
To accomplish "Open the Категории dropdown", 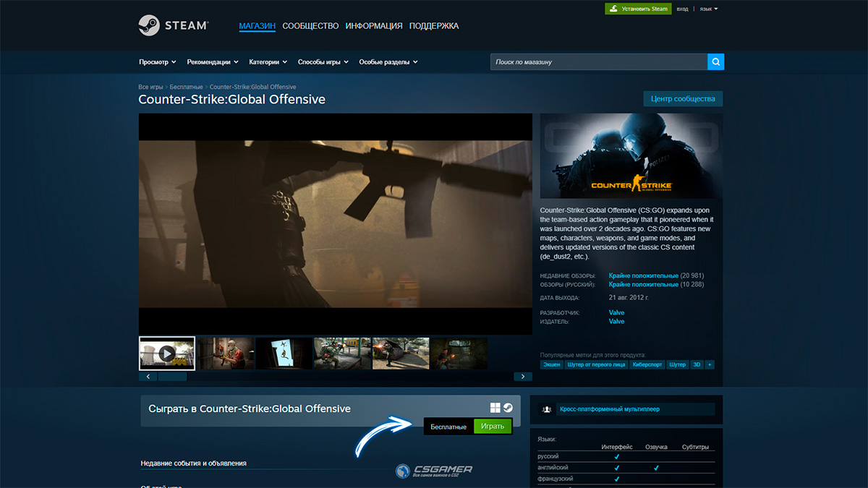I will tap(268, 62).
